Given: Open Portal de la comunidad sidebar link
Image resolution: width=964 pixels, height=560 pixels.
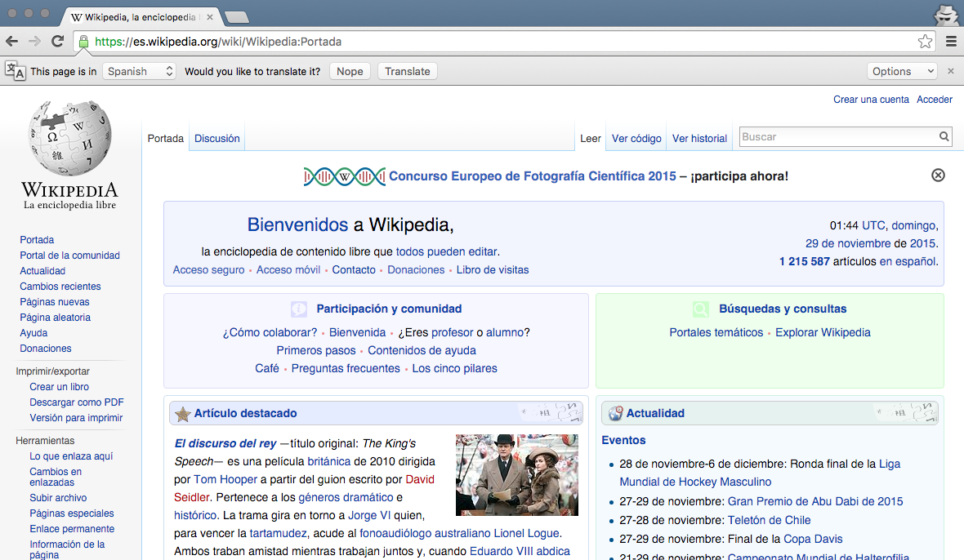Looking at the screenshot, I should [69, 256].
